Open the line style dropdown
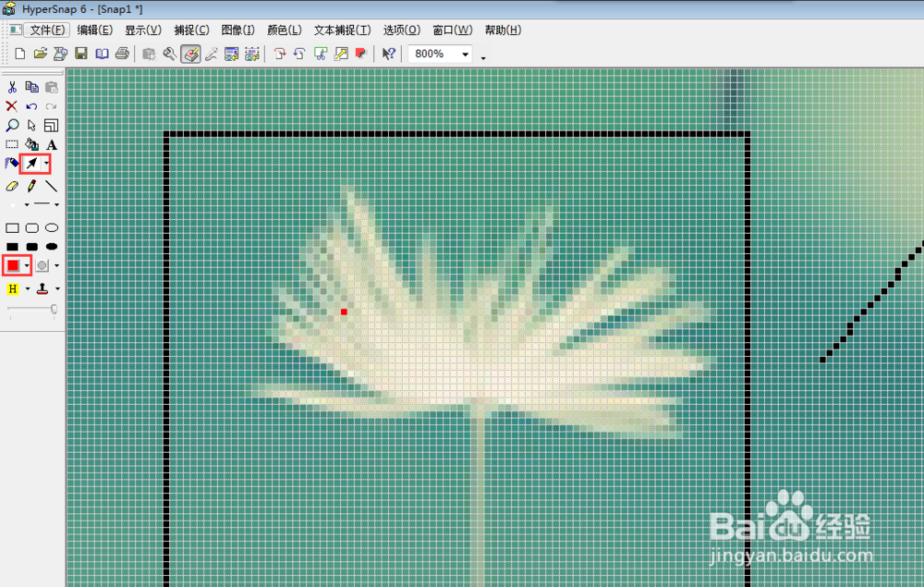This screenshot has height=587, width=924. tap(56, 204)
